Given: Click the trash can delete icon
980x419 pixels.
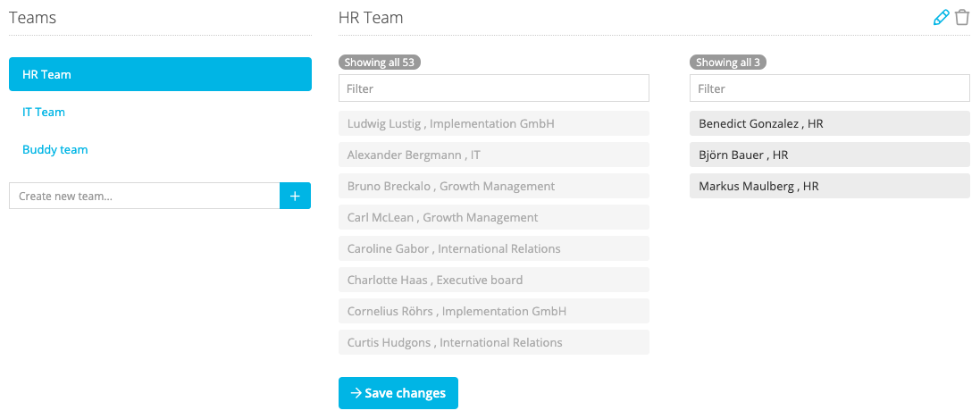Looking at the screenshot, I should click(962, 18).
